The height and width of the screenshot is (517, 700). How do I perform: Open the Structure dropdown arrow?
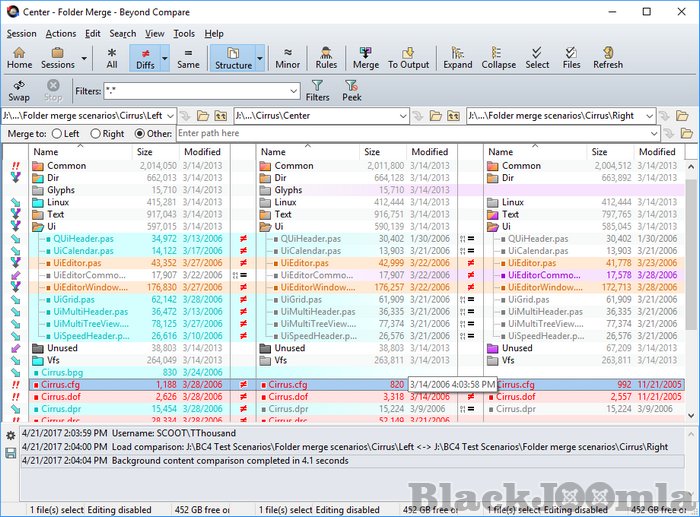261,57
